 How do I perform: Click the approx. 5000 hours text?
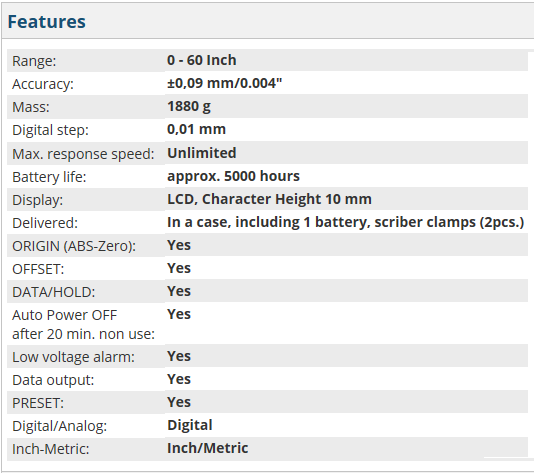(x=233, y=176)
